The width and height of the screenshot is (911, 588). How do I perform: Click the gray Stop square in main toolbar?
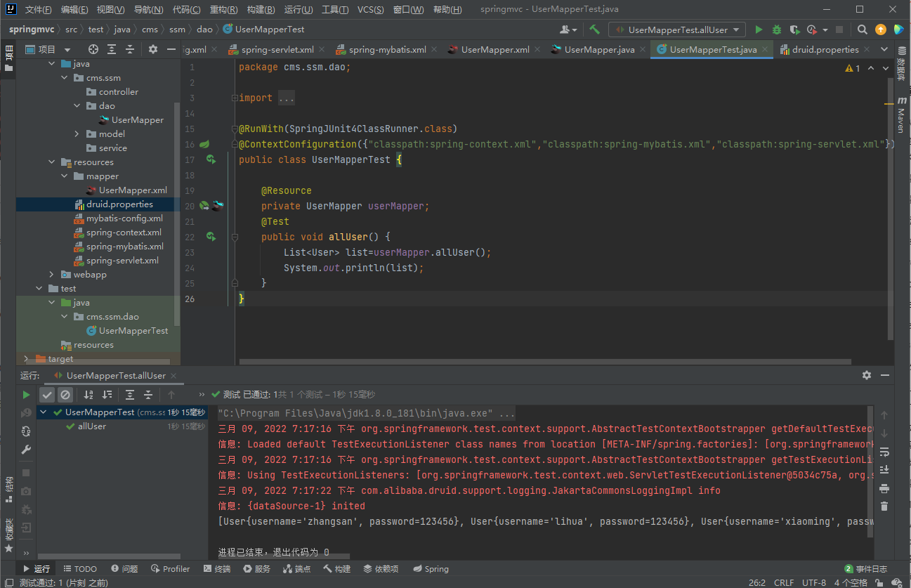click(839, 30)
